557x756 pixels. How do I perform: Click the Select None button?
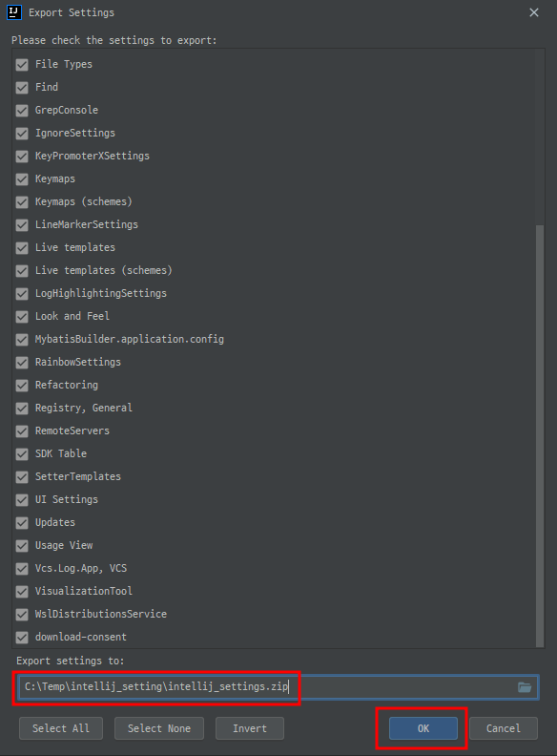pyautogui.click(x=159, y=728)
